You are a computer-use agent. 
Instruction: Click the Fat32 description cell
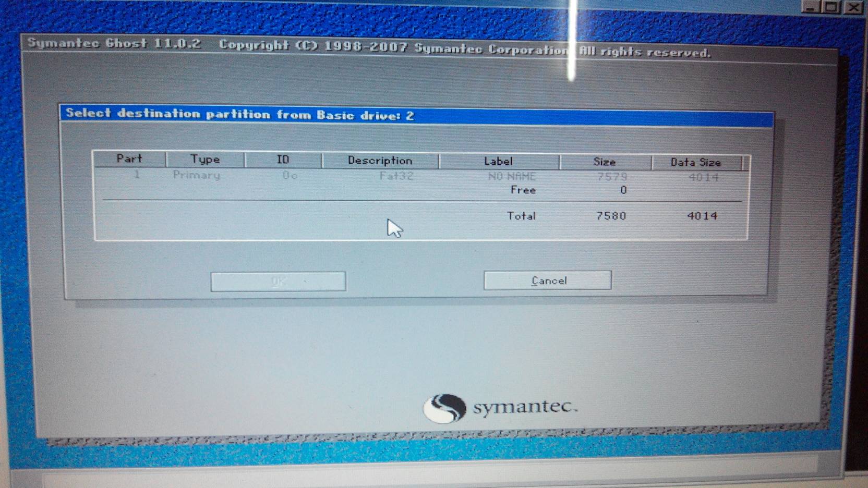[396, 176]
